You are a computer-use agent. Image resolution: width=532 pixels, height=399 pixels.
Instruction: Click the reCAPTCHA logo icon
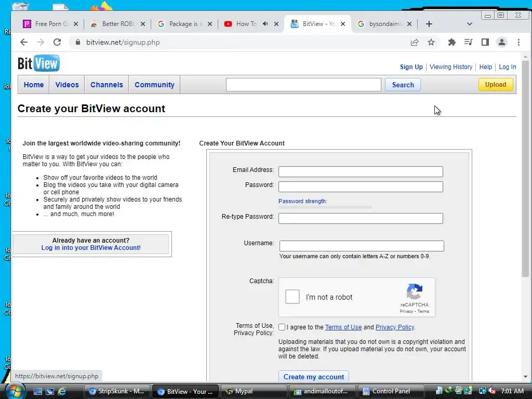pyautogui.click(x=414, y=292)
